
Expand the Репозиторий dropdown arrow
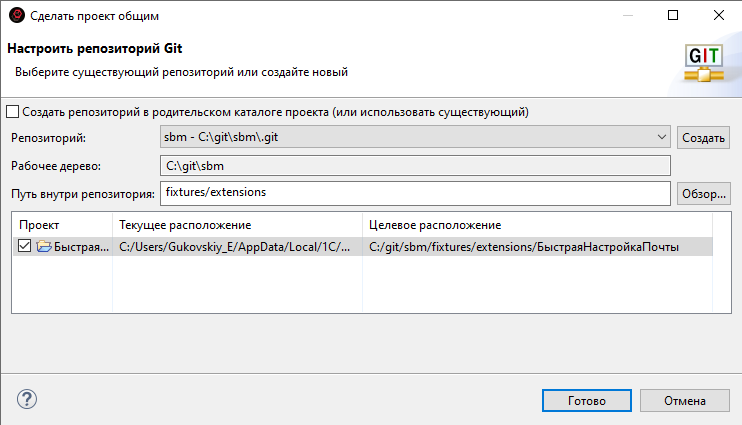pyautogui.click(x=662, y=137)
